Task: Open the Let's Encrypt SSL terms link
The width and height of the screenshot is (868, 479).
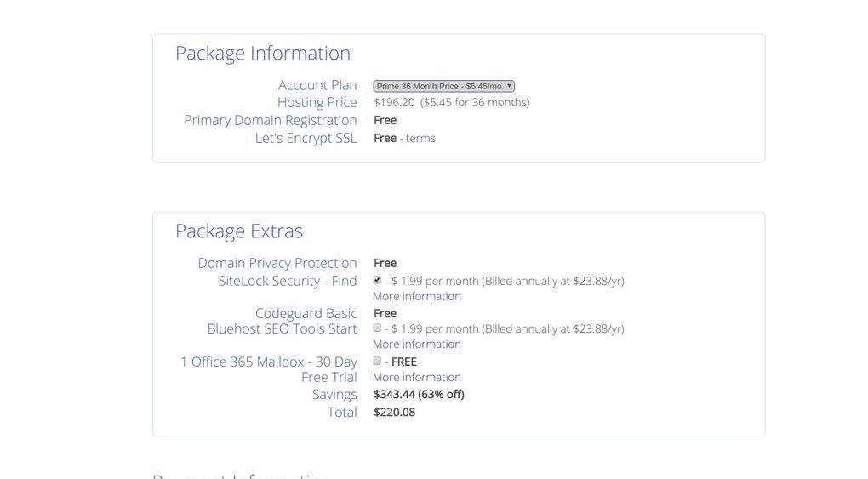Action: pyautogui.click(x=420, y=138)
